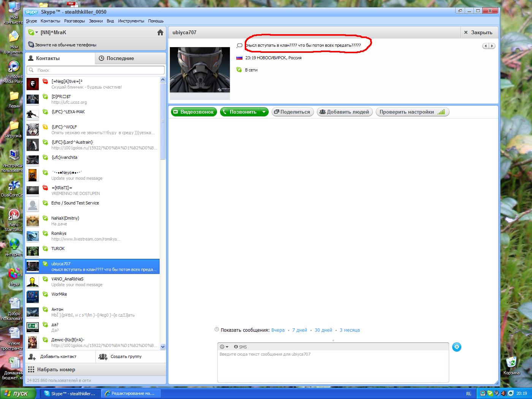
Task: Open the Инструменты menu
Action: [131, 21]
